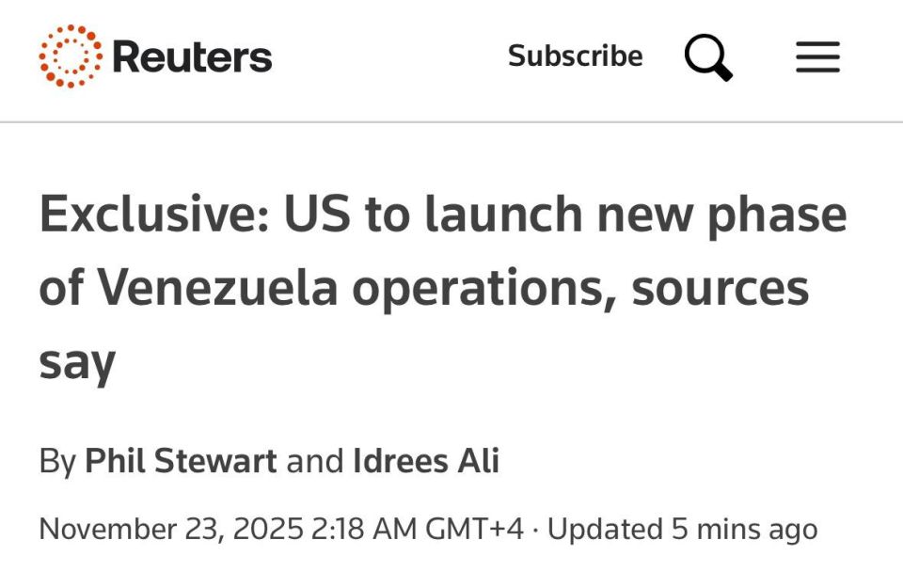The image size is (903, 588).
Task: Click "sources" in the headline
Action: coord(720,287)
